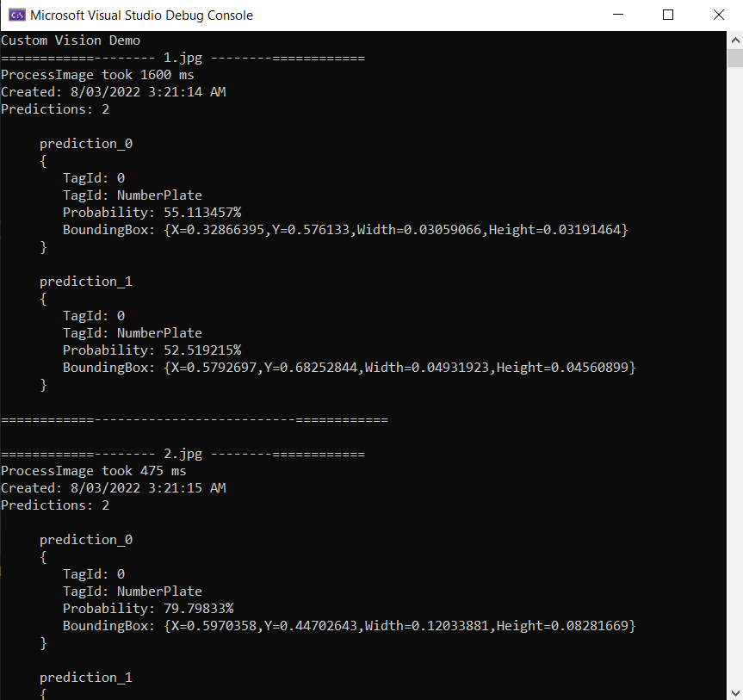This screenshot has height=700, width=743.
Task: Click probability value 55.113457%
Action: point(202,213)
